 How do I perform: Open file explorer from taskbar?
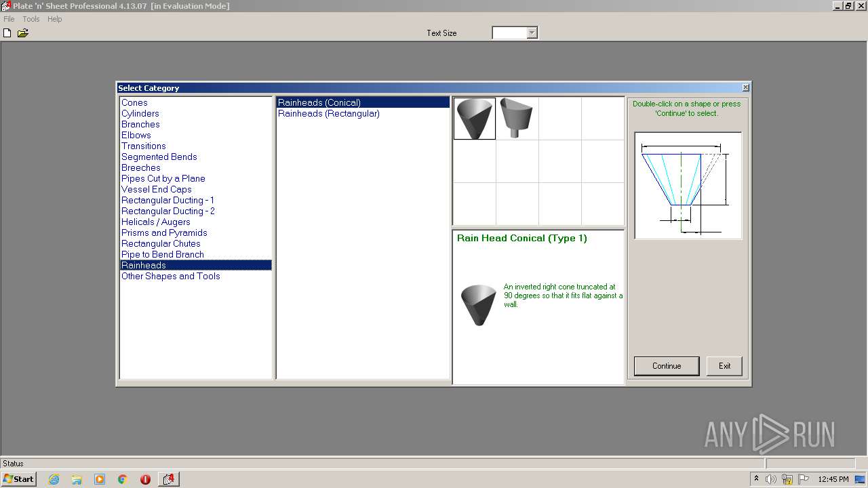tap(77, 479)
